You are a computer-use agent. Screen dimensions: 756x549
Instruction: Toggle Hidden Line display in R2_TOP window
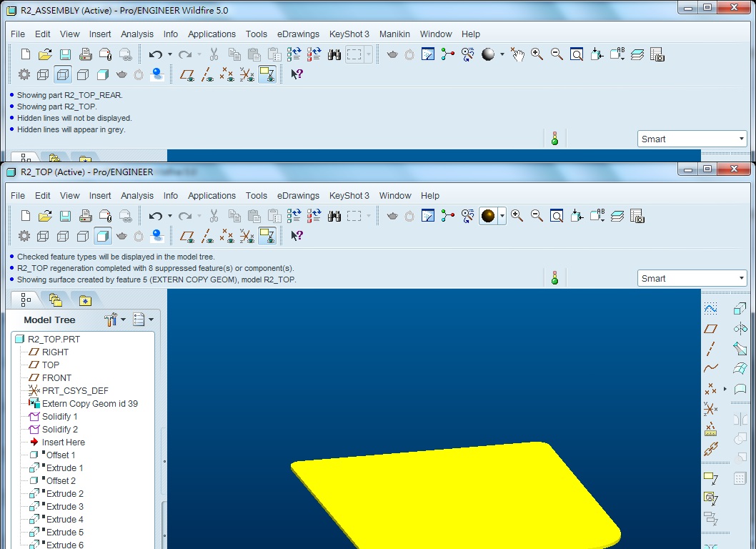tap(63, 236)
